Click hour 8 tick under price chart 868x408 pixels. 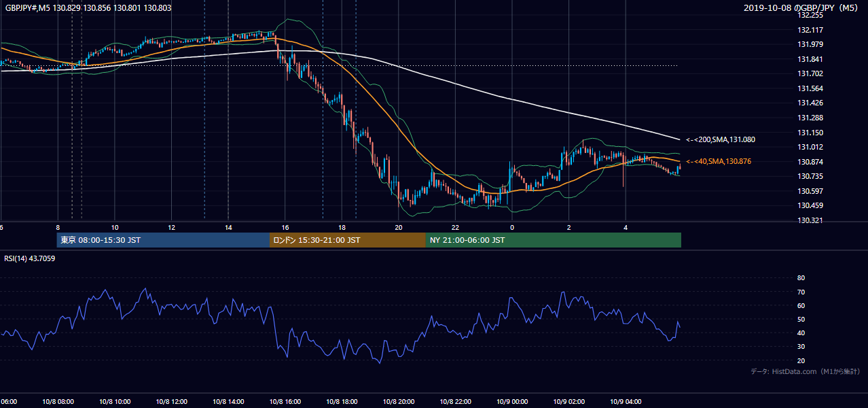(58, 227)
